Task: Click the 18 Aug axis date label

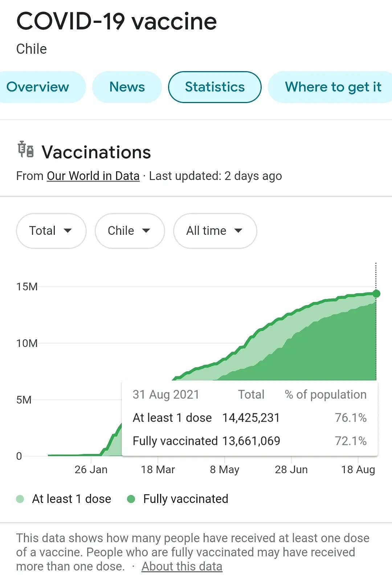Action: coord(358,470)
